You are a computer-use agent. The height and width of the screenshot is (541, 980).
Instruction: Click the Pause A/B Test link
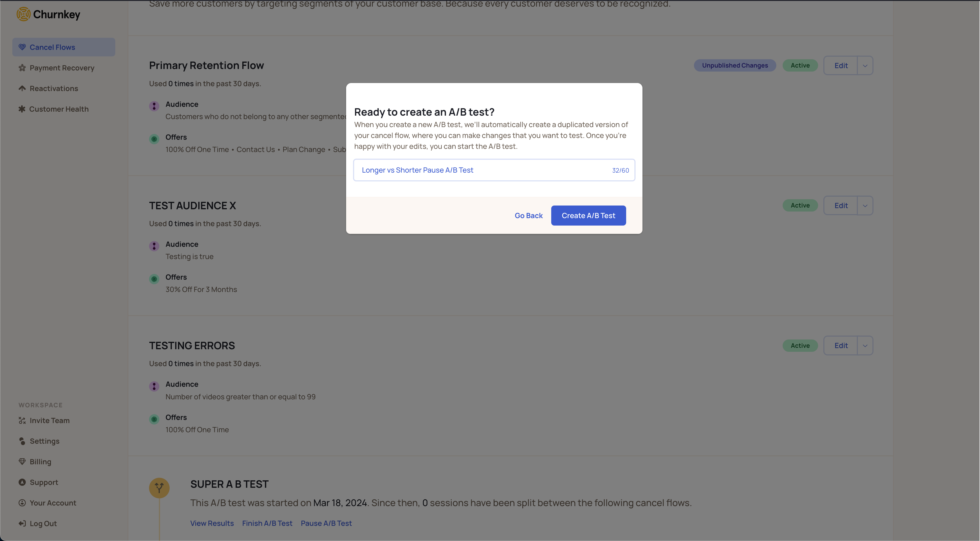click(326, 523)
